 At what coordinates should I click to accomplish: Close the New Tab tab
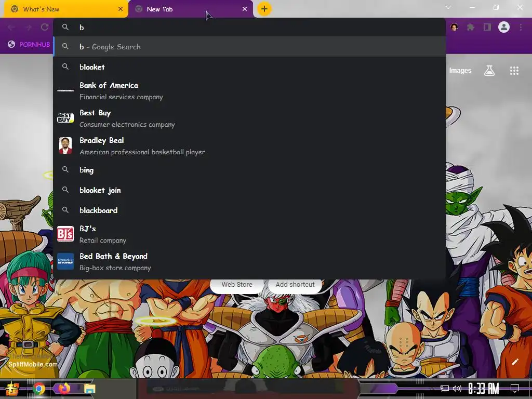click(x=245, y=9)
